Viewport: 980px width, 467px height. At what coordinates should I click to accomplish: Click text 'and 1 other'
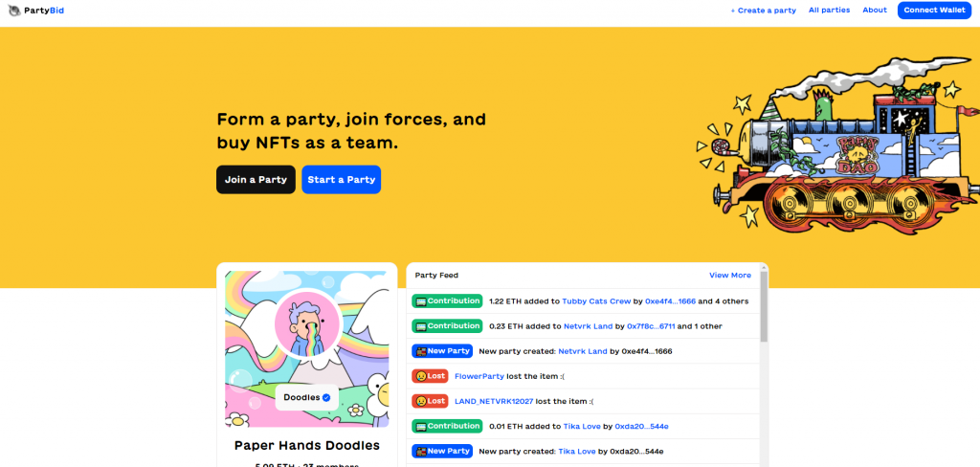pos(700,326)
